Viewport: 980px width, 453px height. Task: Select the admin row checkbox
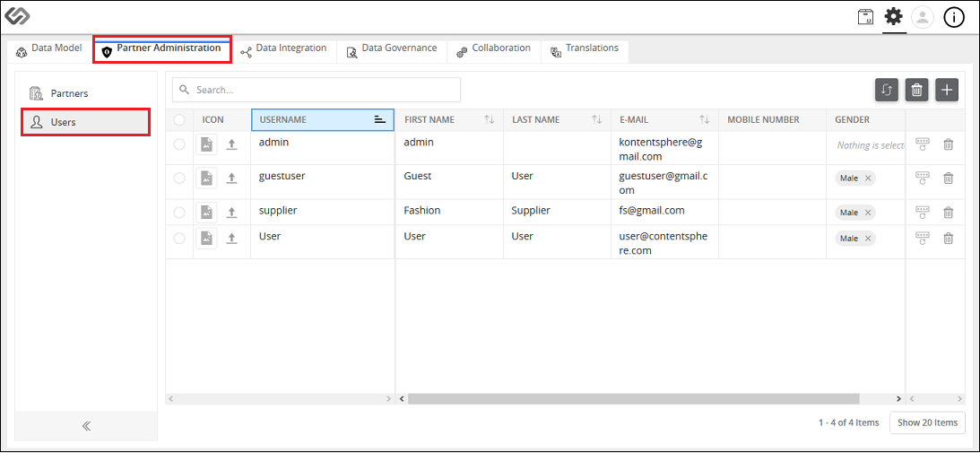pos(179,144)
